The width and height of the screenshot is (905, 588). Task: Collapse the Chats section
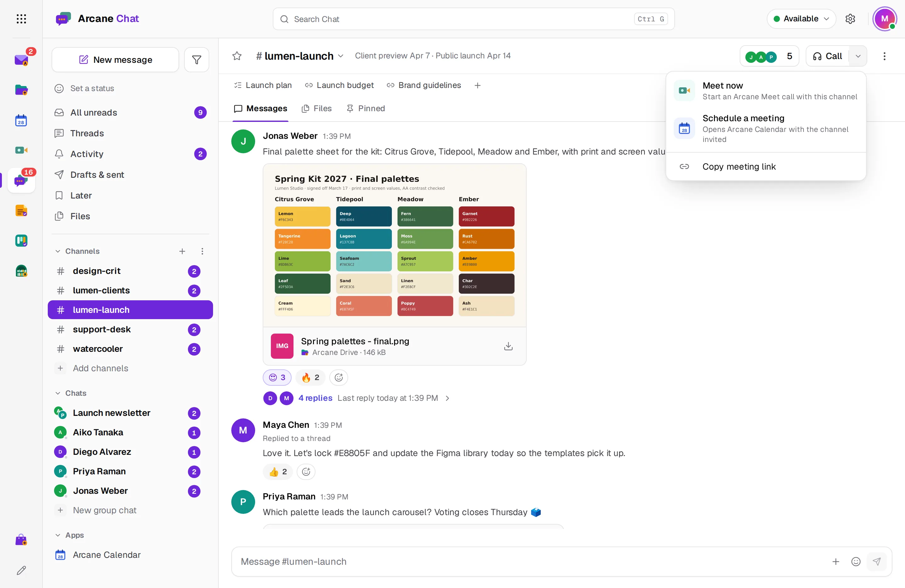coord(58,393)
